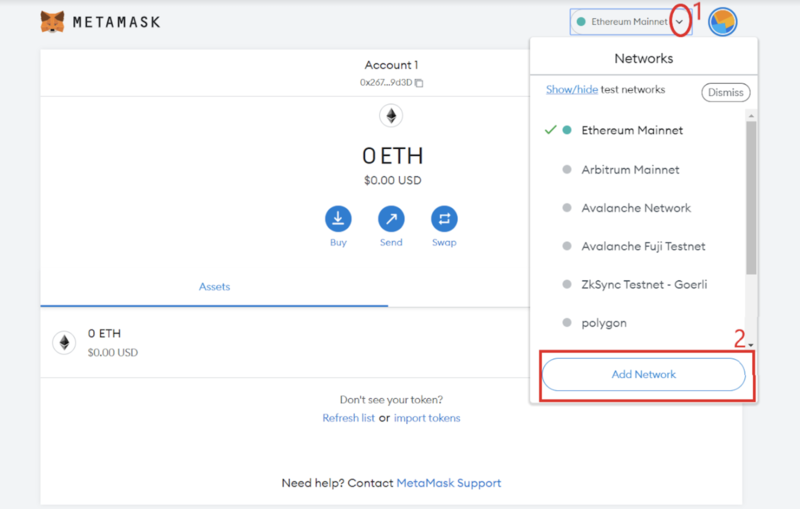Click the Ethereum logo above the balance
This screenshot has height=509, width=800.
coord(391,116)
